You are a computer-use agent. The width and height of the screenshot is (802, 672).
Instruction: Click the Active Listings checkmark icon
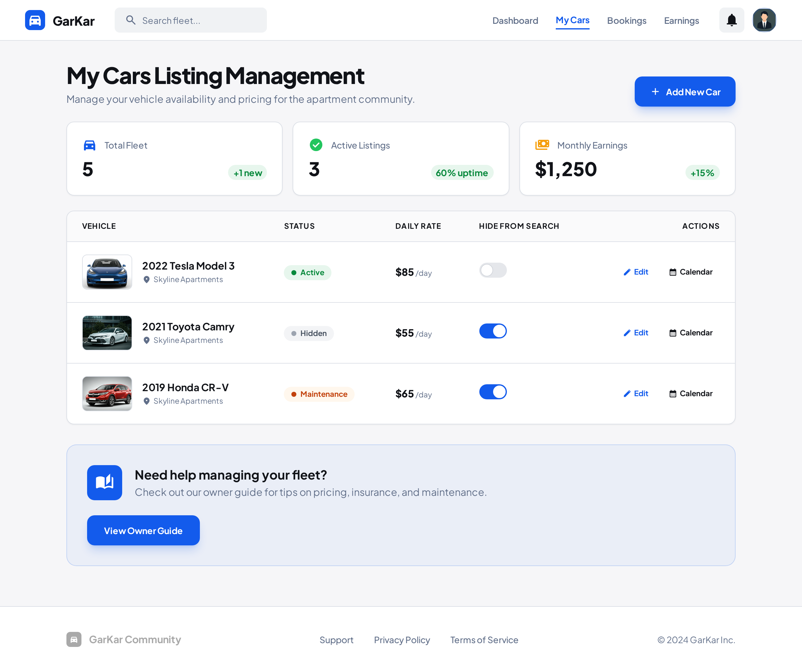[x=316, y=145]
